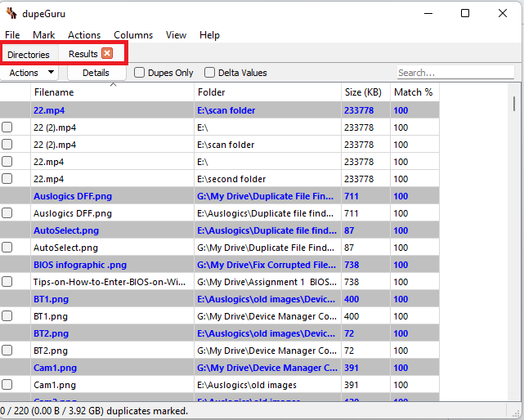The height and width of the screenshot is (420, 524).
Task: Mark the AutoSelect.png duplicate checkbox
Action: [7, 248]
